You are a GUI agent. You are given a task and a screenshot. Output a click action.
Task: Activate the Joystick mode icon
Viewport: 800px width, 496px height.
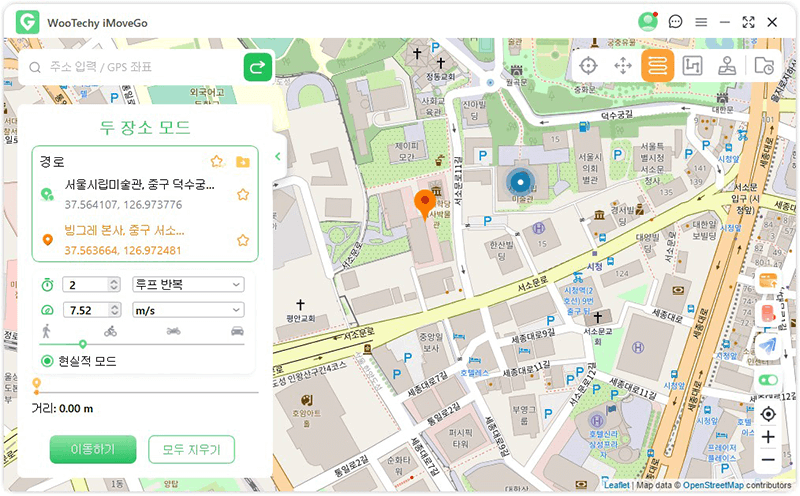728,67
